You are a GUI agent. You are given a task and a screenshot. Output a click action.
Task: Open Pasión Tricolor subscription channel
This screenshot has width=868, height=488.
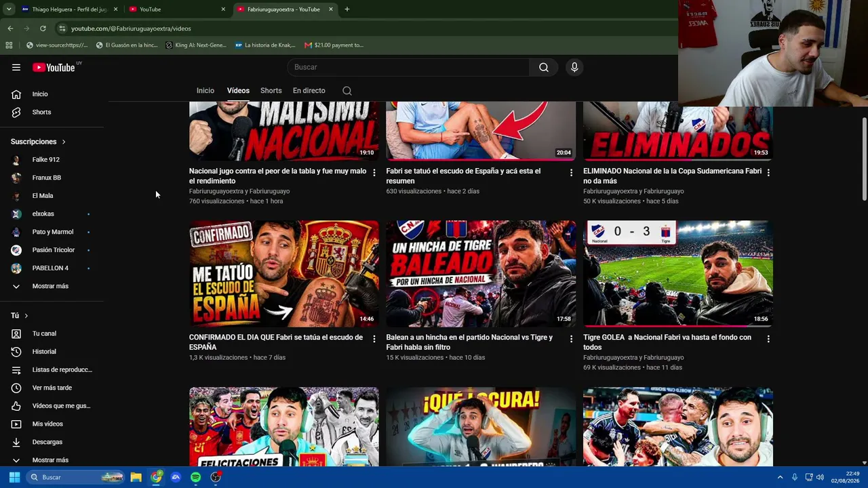coord(54,250)
